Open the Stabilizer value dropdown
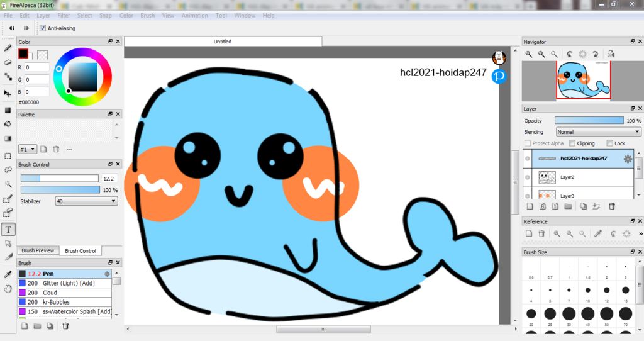The image size is (644, 341). (x=87, y=201)
